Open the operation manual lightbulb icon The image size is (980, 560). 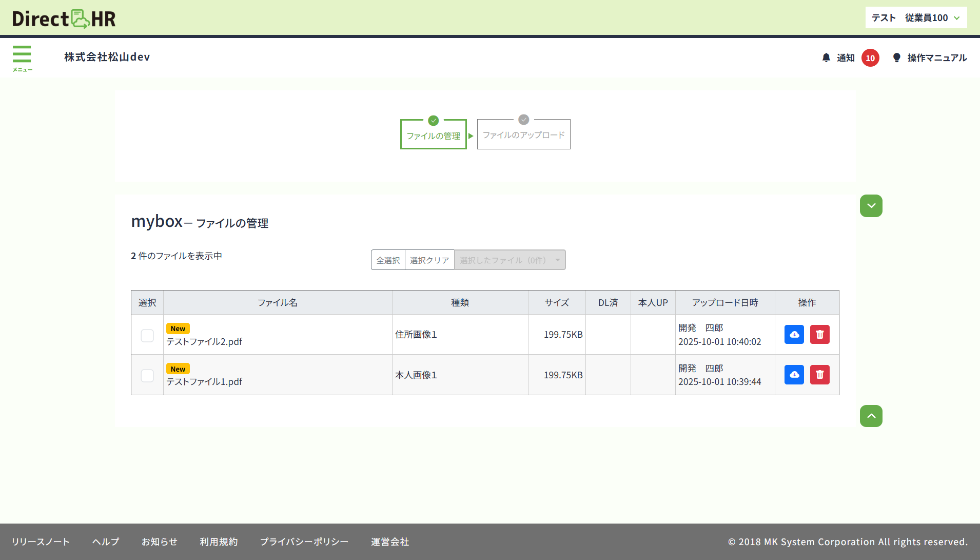coord(896,58)
